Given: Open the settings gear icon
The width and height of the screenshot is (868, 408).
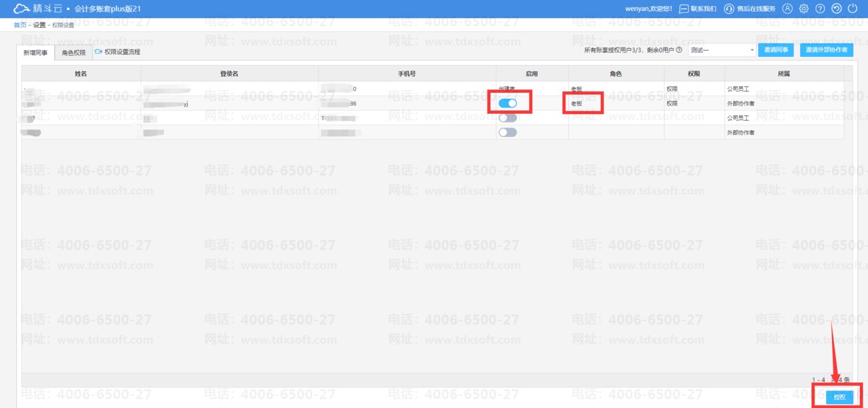Looking at the screenshot, I should (804, 9).
